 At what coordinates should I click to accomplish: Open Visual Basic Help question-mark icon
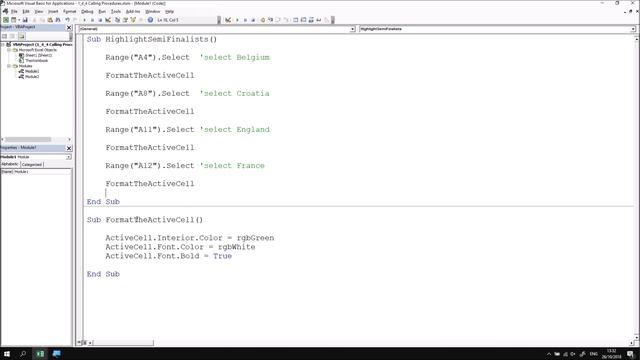[150, 20]
